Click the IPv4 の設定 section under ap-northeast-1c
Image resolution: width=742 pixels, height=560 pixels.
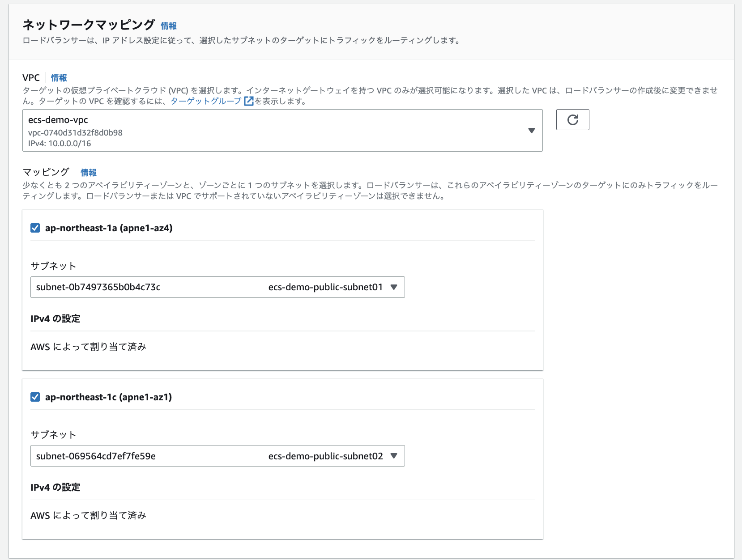tap(55, 487)
